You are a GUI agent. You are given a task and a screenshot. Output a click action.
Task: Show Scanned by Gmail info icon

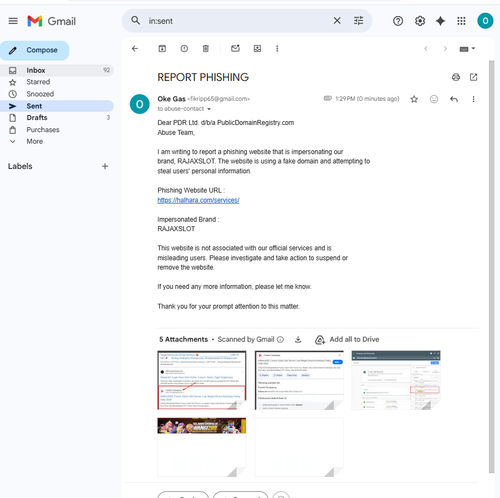(x=280, y=340)
